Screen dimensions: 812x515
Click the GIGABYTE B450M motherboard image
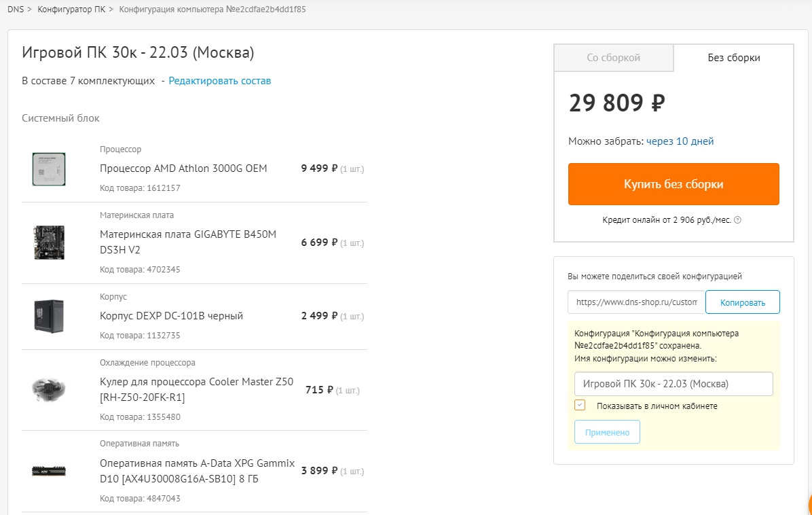pyautogui.click(x=49, y=243)
